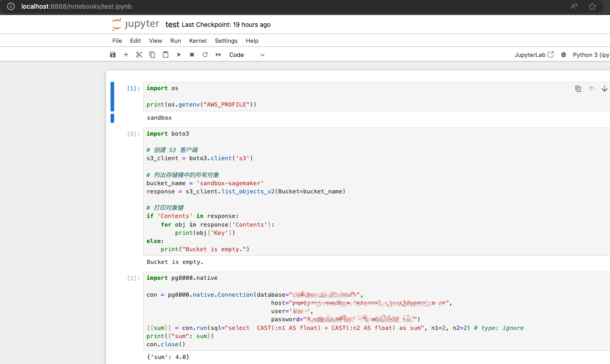The height and width of the screenshot is (364, 610).
Task: Toggle the browser read aloud icon
Action: (575, 7)
